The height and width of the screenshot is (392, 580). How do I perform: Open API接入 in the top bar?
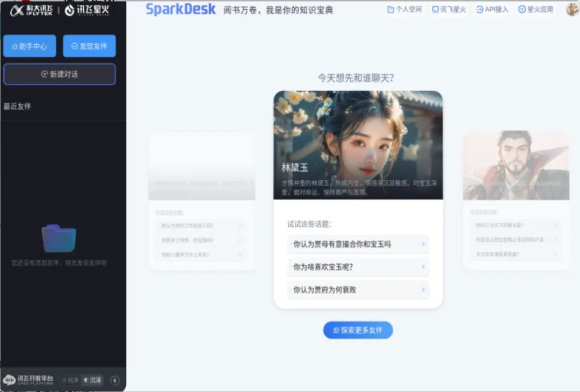coord(492,9)
